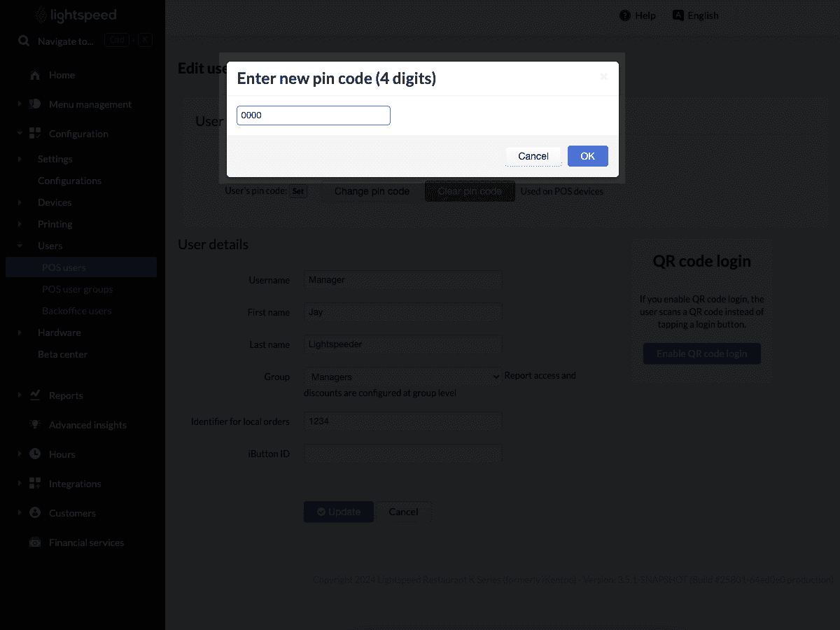Click the Customers person icon
Viewport: 840px width, 630px height.
pyautogui.click(x=35, y=513)
